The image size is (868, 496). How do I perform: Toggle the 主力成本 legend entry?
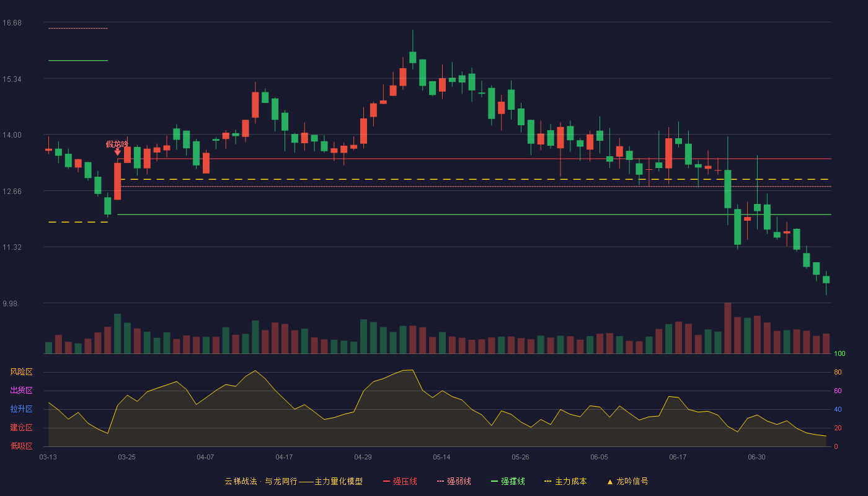[x=565, y=481]
